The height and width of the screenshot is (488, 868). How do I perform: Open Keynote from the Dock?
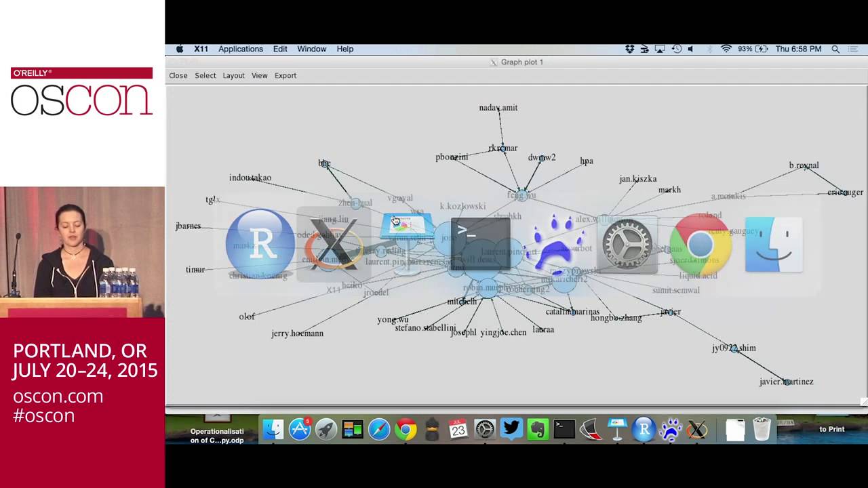[x=617, y=429]
